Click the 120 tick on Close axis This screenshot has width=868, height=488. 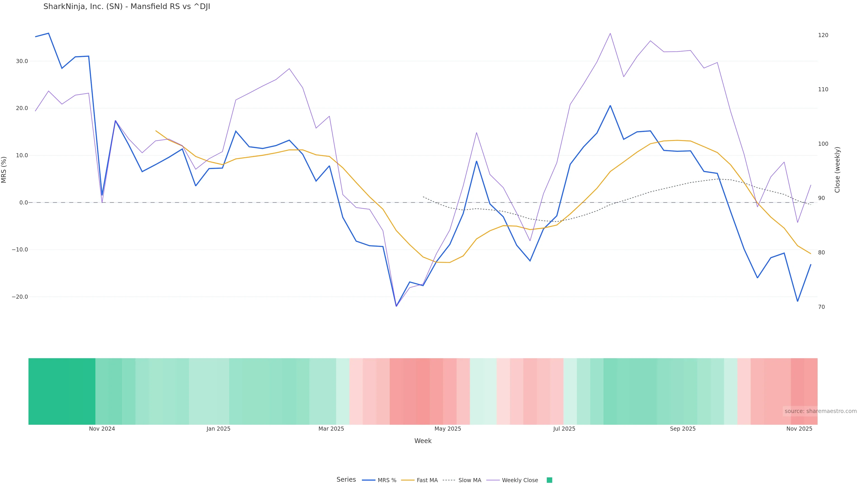click(x=823, y=35)
